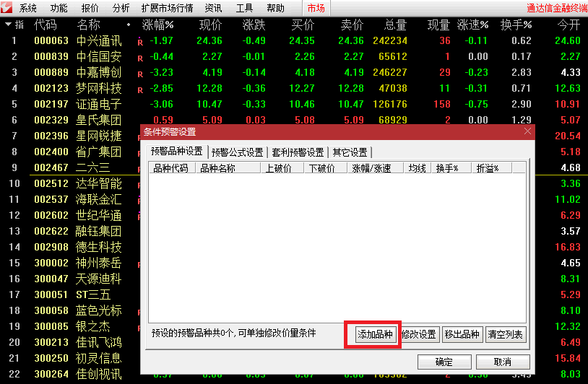Select stock row 证通电子
The width and height of the screenshot is (588, 384).
tap(99, 104)
